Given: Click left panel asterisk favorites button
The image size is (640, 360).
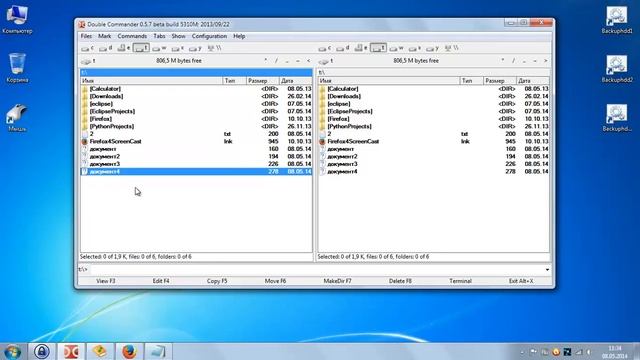Looking at the screenshot, I should (x=265, y=61).
